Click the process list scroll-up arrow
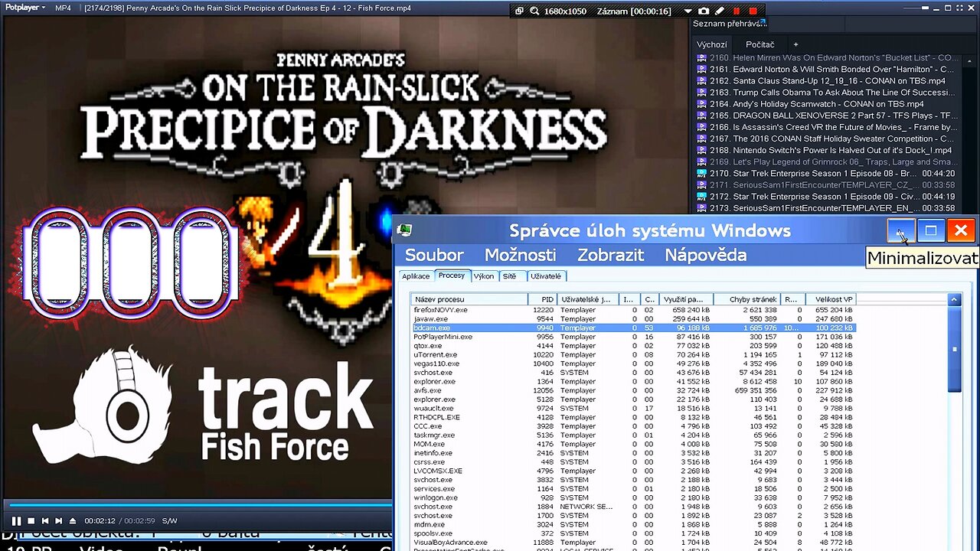This screenshot has height=551, width=980. 954,300
